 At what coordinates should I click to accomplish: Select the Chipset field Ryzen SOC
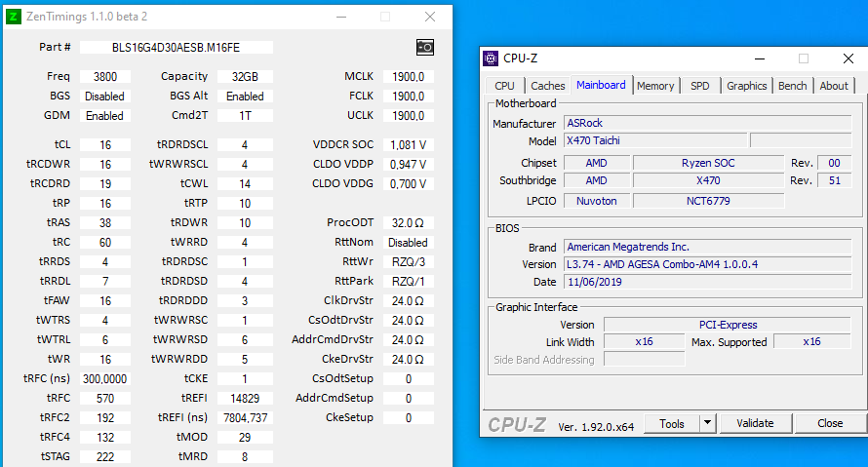click(x=708, y=163)
